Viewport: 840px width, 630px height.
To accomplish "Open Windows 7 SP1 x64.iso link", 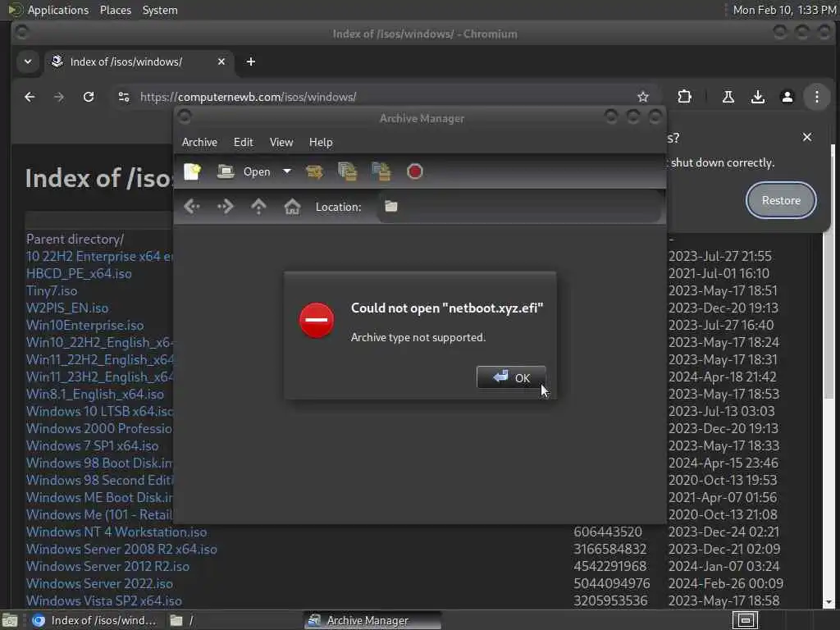I will 92,445.
